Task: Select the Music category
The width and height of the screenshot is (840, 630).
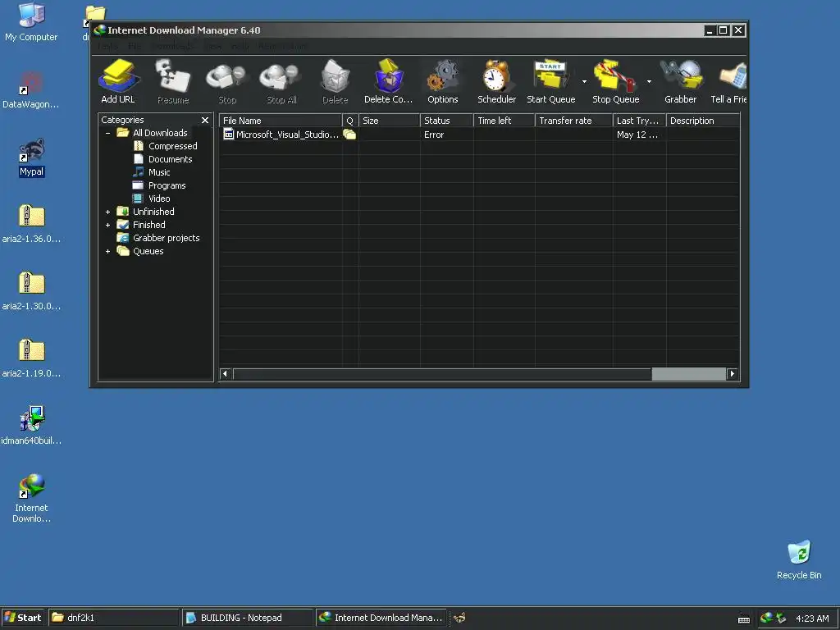Action: [159, 172]
